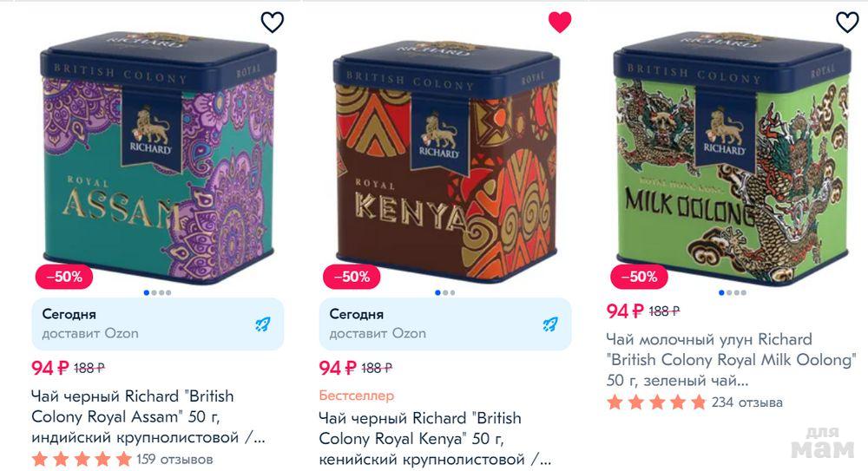Remove Royal Kenya tea from favorites
Image resolution: width=868 pixels, height=471 pixels.
(560, 23)
